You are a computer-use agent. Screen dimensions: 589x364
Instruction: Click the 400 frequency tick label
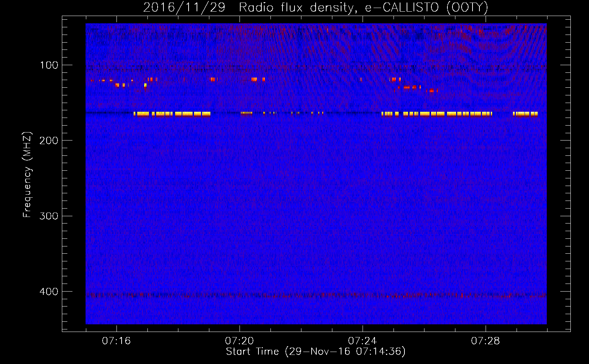tap(49, 292)
